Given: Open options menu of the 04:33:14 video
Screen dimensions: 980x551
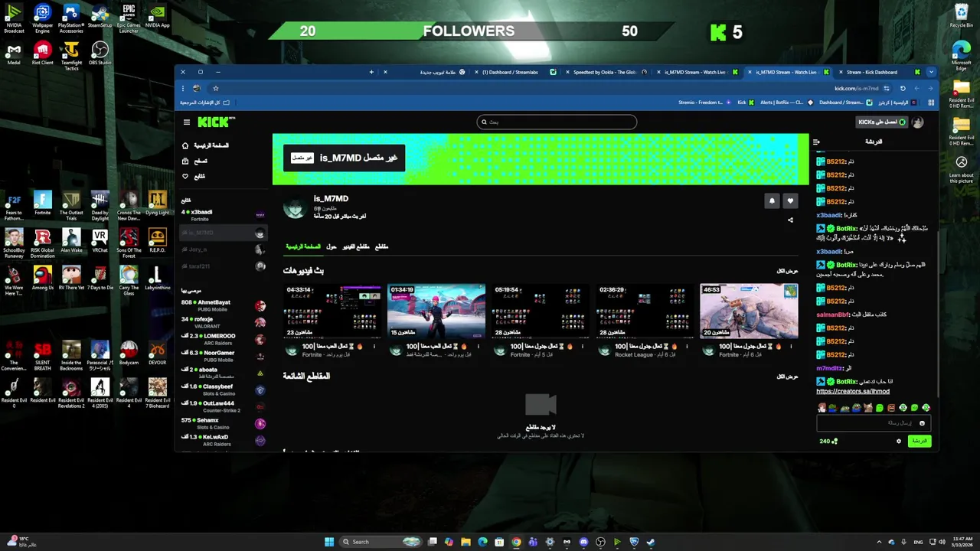Looking at the screenshot, I should coord(374,347).
